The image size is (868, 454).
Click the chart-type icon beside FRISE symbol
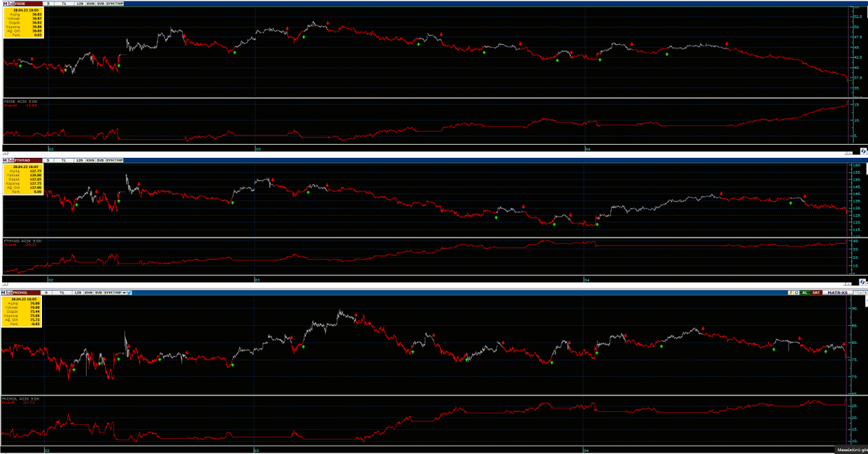click(11, 4)
